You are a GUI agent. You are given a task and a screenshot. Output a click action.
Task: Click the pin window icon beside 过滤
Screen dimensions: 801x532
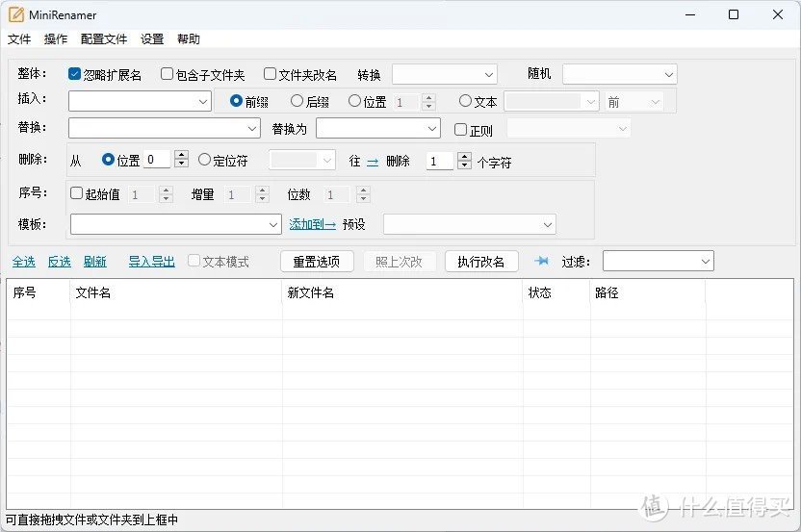tap(541, 262)
